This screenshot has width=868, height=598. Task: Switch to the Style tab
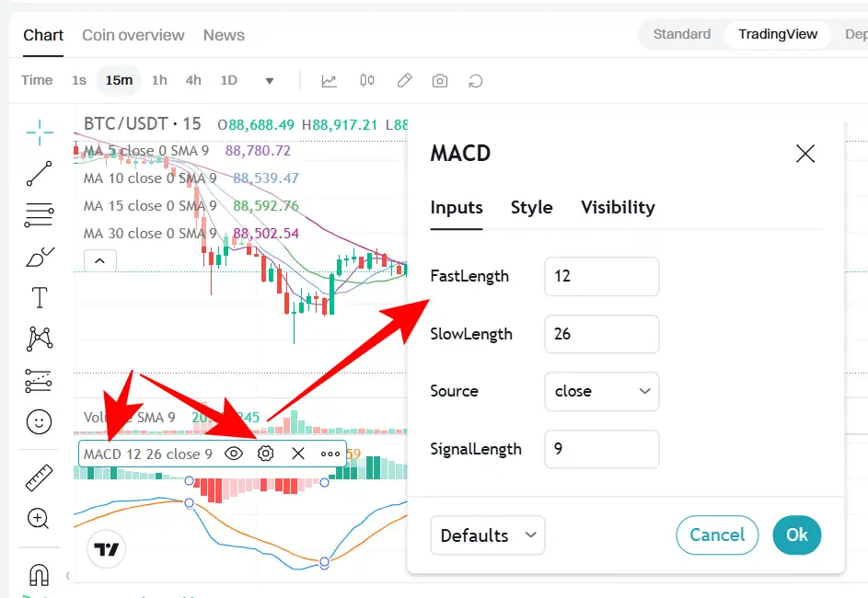(x=531, y=207)
